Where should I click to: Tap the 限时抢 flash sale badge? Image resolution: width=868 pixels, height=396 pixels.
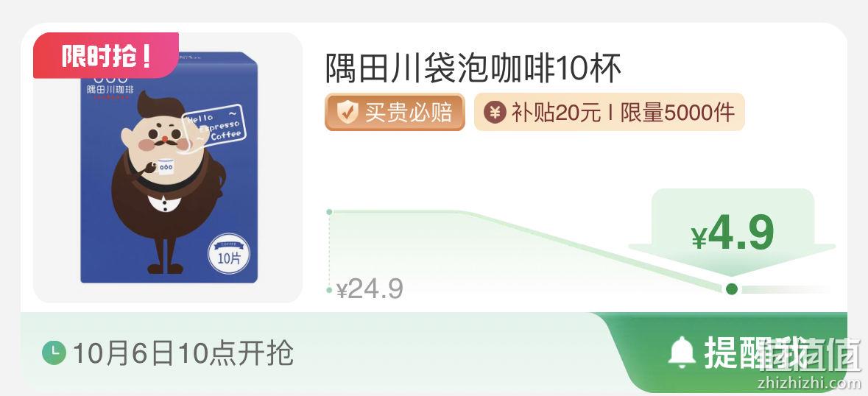click(x=106, y=55)
